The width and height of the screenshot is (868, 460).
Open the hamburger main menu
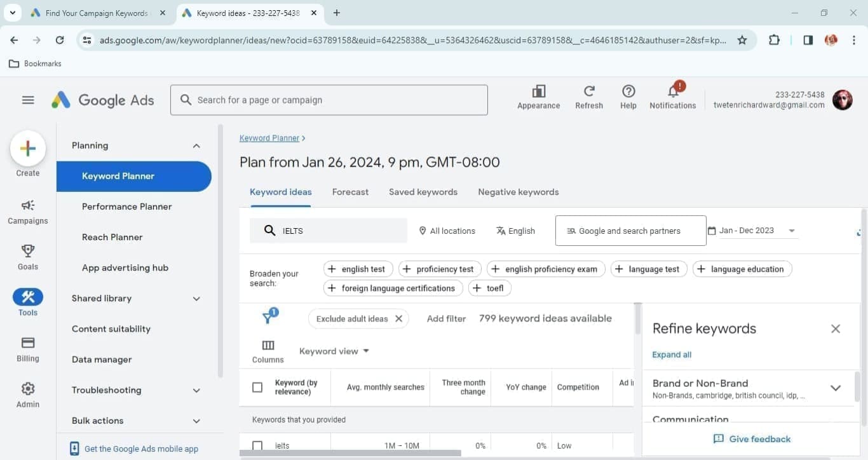[x=28, y=100]
